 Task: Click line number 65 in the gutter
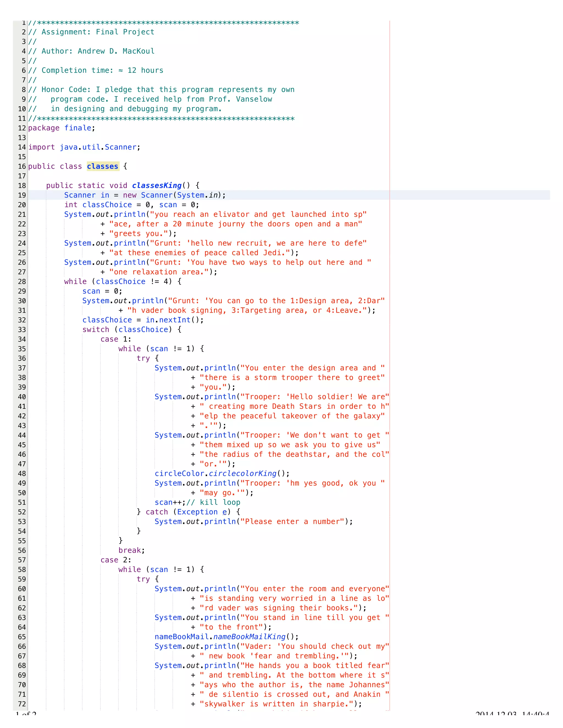tap(22, 637)
